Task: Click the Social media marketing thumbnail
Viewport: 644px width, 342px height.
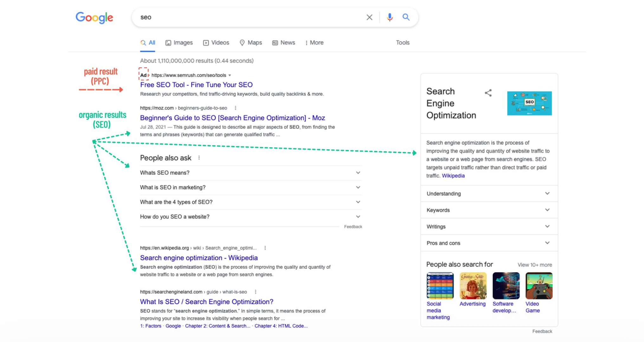Action: coord(440,286)
